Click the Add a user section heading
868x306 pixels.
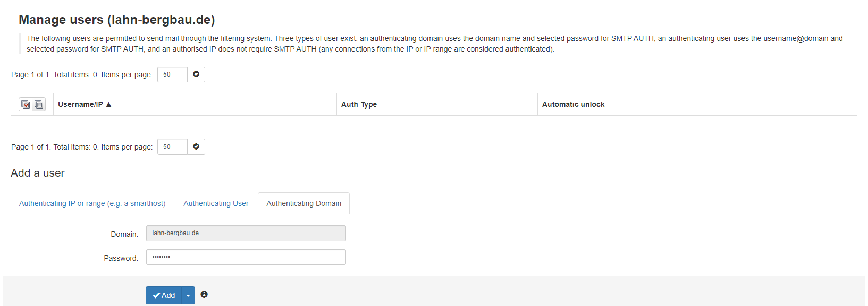38,173
